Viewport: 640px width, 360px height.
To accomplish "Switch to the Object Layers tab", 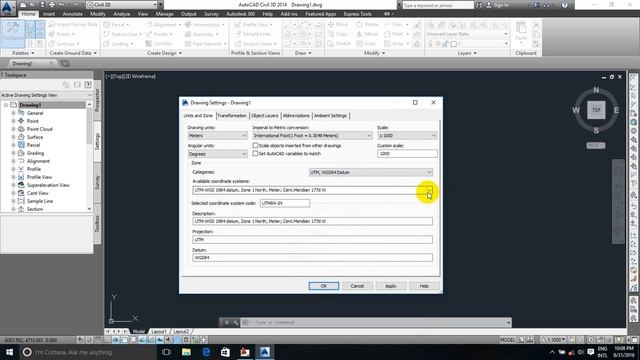I will coord(264,116).
